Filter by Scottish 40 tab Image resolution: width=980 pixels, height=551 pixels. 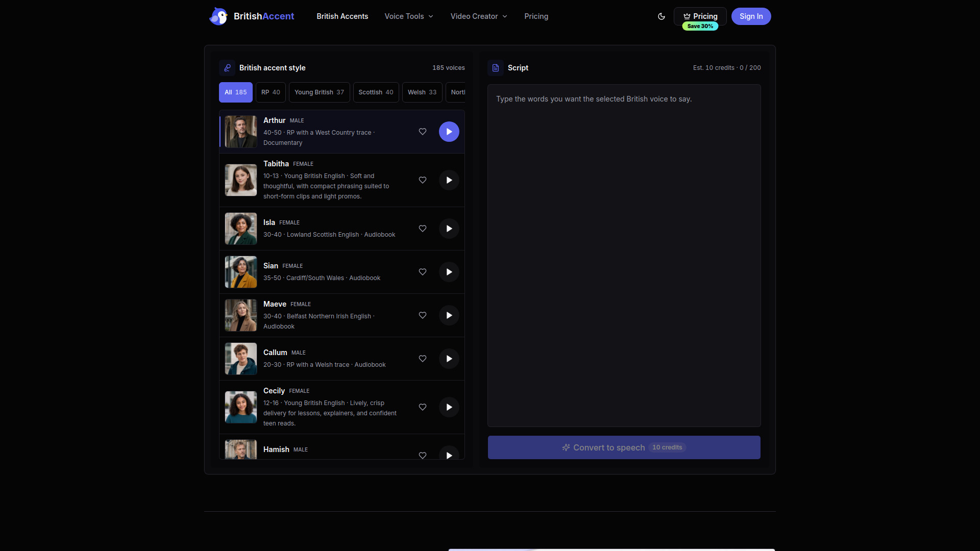click(376, 92)
